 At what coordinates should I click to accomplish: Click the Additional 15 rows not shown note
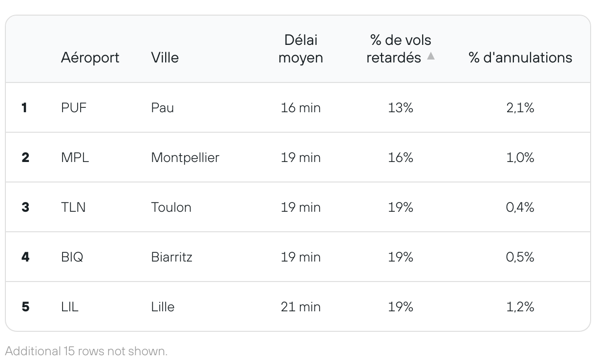tap(86, 351)
